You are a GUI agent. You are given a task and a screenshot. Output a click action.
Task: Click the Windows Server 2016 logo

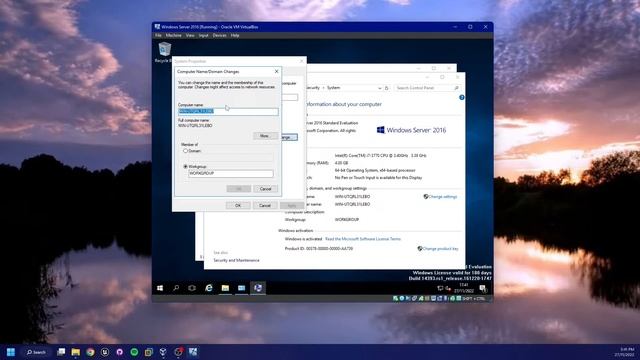click(411, 130)
